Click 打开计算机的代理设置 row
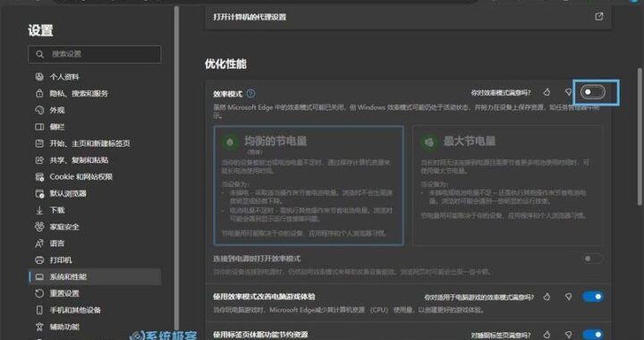The width and height of the screenshot is (644, 340). point(408,17)
